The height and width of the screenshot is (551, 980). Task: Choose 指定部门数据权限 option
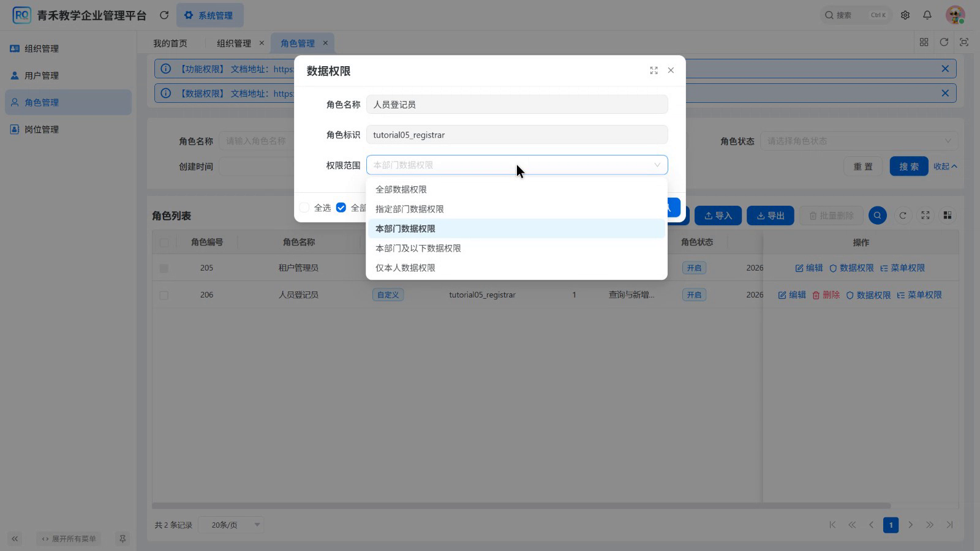pos(516,209)
